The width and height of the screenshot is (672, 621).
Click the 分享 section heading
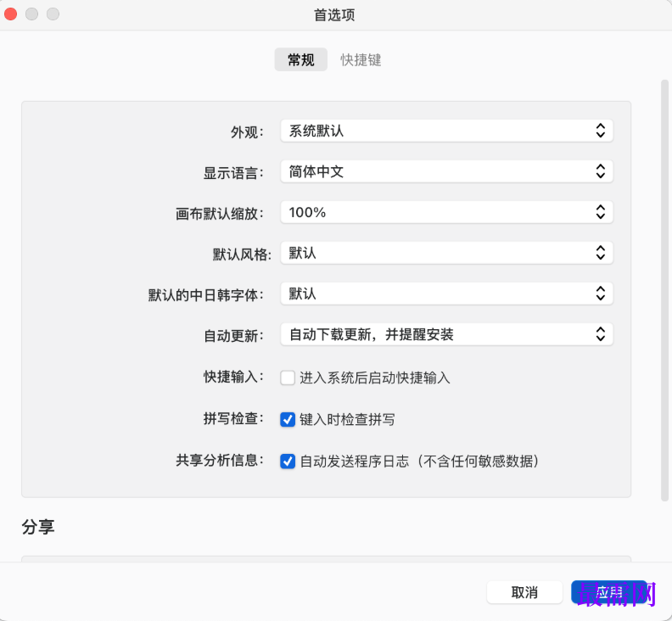pos(38,527)
